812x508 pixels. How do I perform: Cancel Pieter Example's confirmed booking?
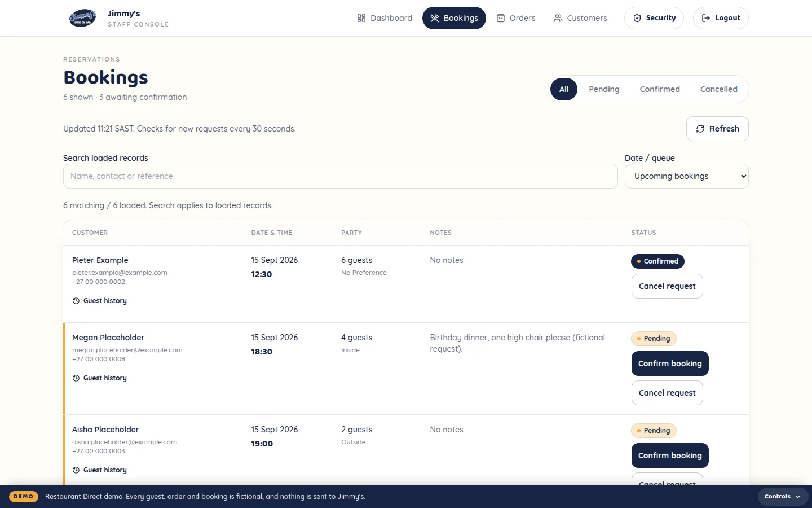(667, 286)
